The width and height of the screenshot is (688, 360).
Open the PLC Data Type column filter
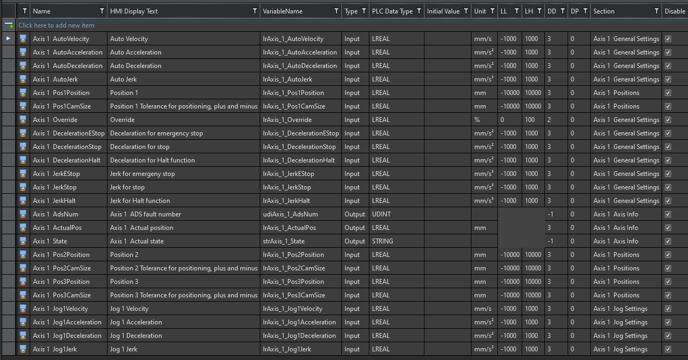(419, 11)
